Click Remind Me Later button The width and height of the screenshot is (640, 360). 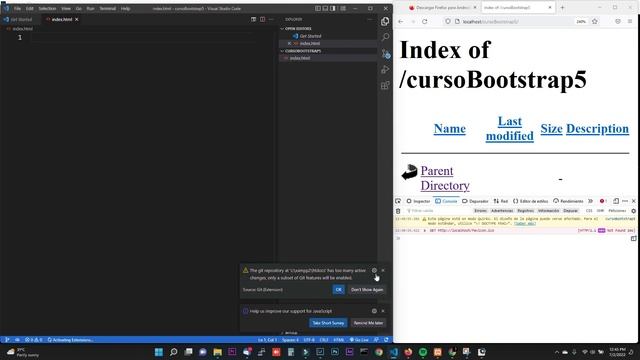pyautogui.click(x=368, y=323)
